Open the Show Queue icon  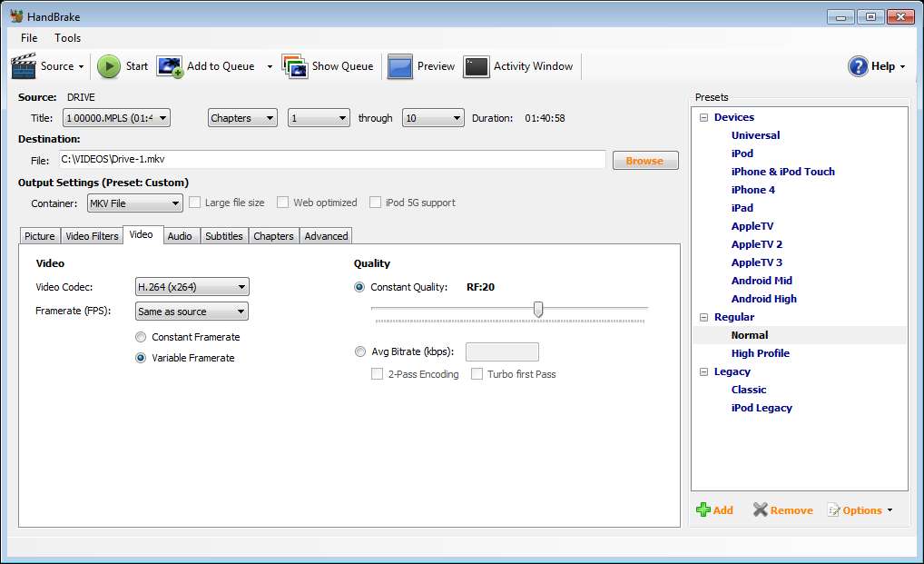295,66
